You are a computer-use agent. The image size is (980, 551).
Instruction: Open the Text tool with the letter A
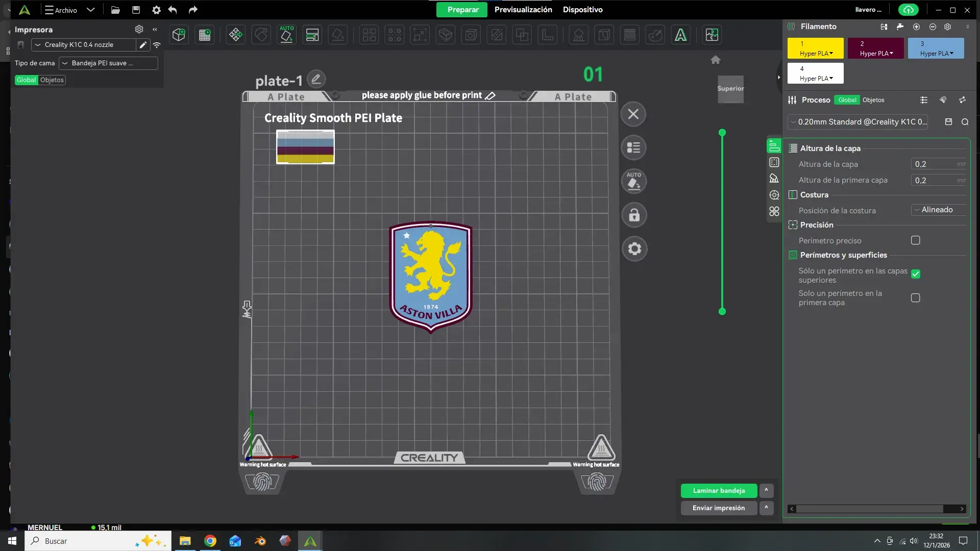680,35
